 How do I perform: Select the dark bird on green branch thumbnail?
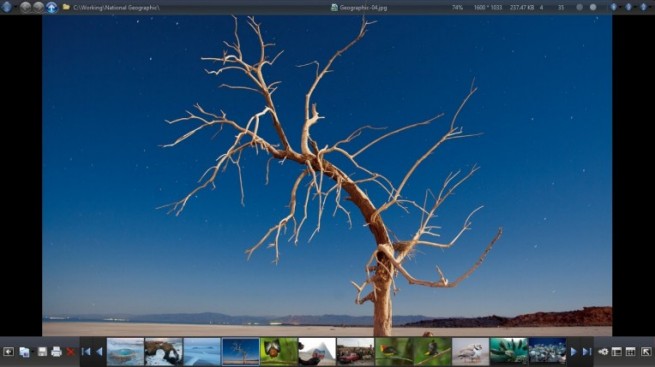point(432,352)
